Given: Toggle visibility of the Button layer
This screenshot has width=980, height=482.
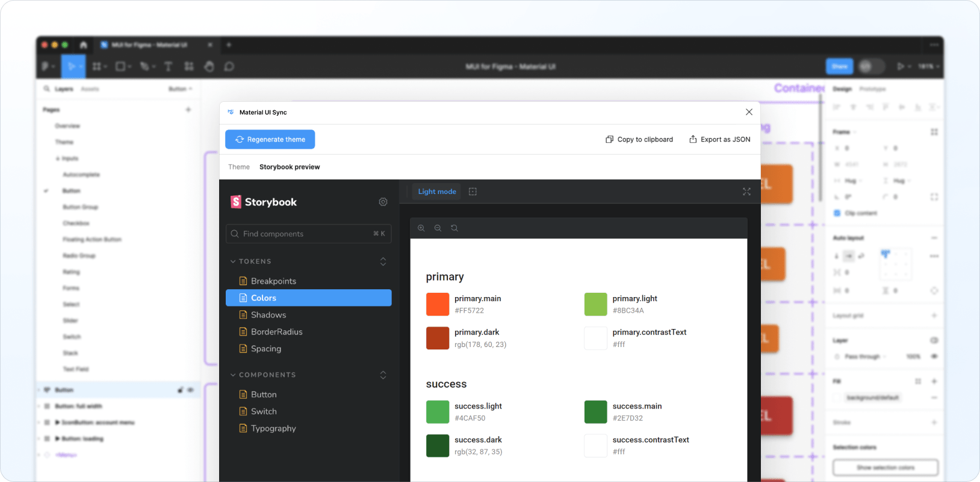Looking at the screenshot, I should pos(191,390).
